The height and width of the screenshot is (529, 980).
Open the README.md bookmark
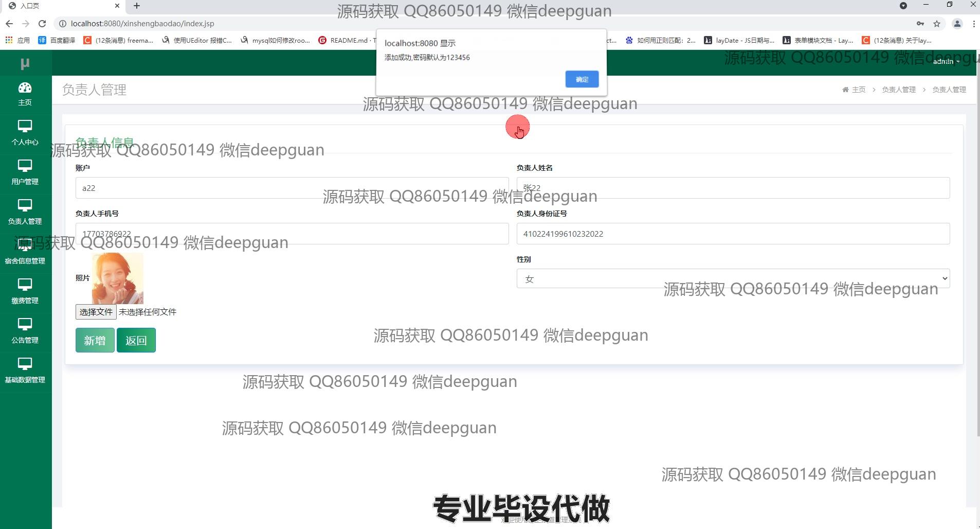[x=347, y=40]
